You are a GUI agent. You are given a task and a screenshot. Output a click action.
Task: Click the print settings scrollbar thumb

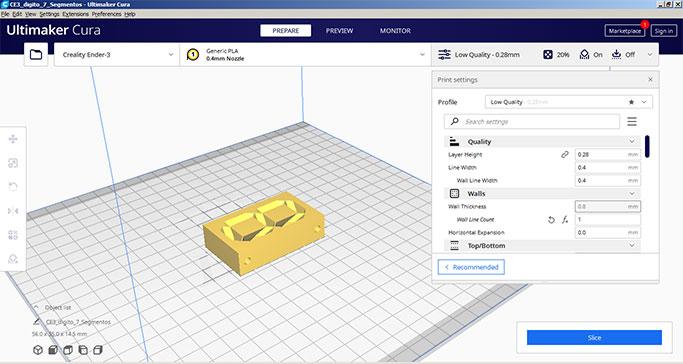pyautogui.click(x=647, y=146)
